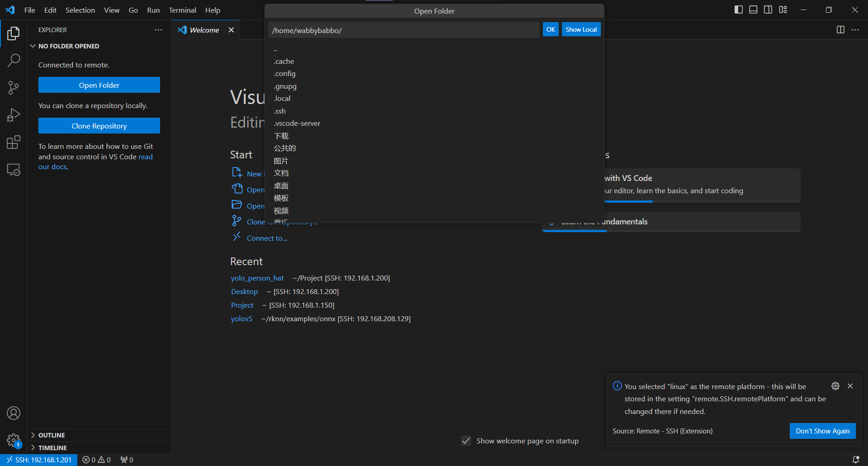Toggle primary side bar layout icon
The image size is (868, 466).
739,10
